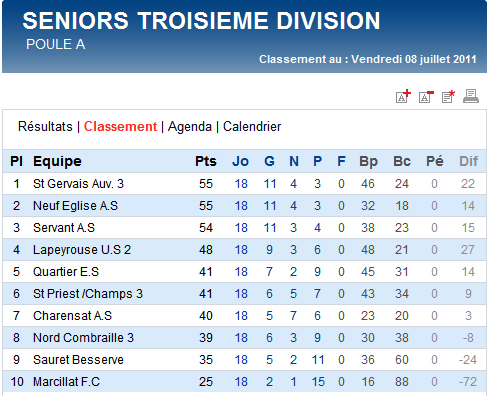Click St Priest /Champs 3 team
The image size is (490, 396).
(88, 294)
